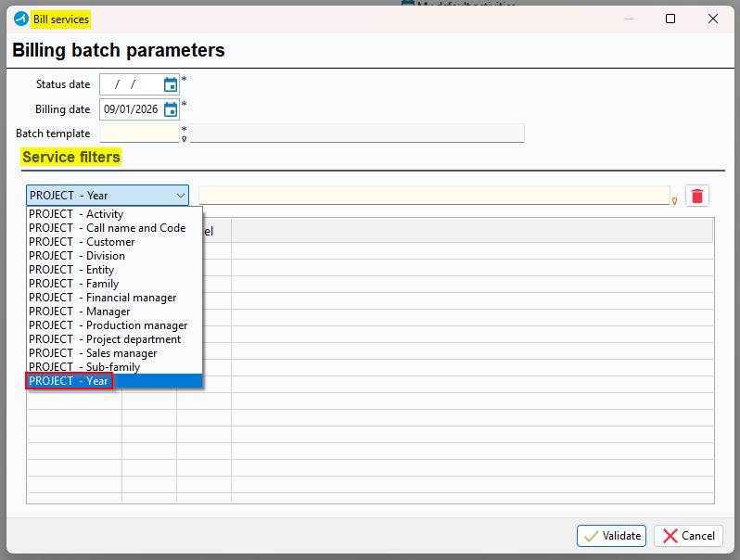Open the Status date calendar picker

point(171,85)
